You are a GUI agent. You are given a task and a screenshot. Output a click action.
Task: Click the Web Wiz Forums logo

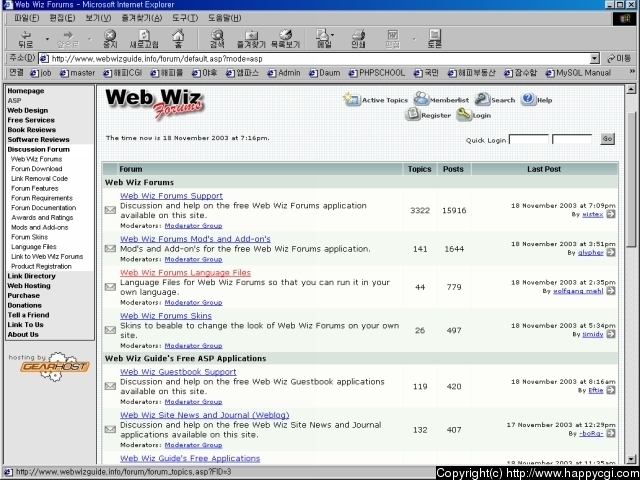pyautogui.click(x=154, y=104)
